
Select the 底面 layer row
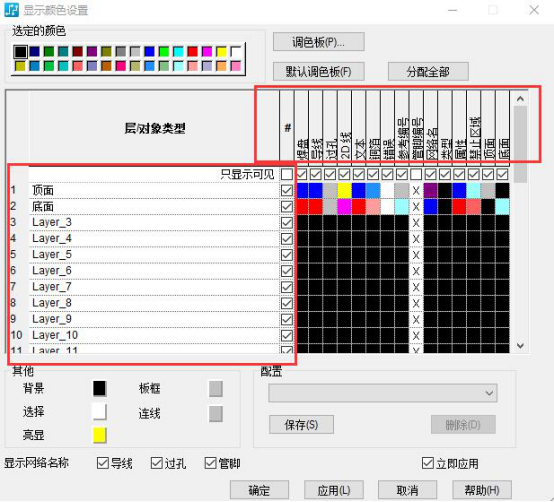[154, 206]
